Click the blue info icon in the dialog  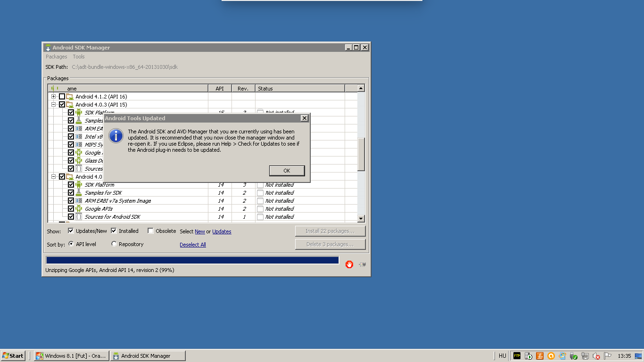116,136
